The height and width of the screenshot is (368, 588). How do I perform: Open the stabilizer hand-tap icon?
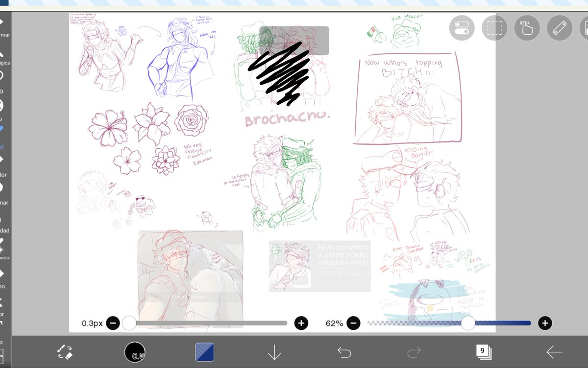pos(527,27)
